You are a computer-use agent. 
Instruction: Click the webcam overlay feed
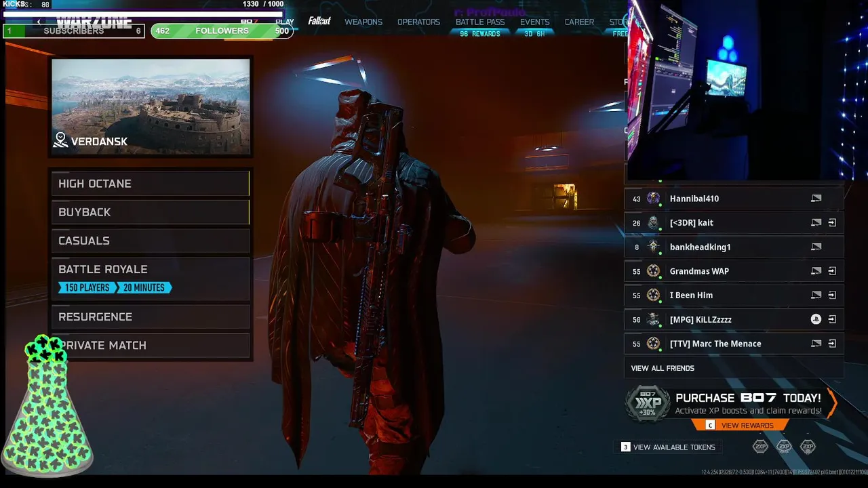pos(747,90)
